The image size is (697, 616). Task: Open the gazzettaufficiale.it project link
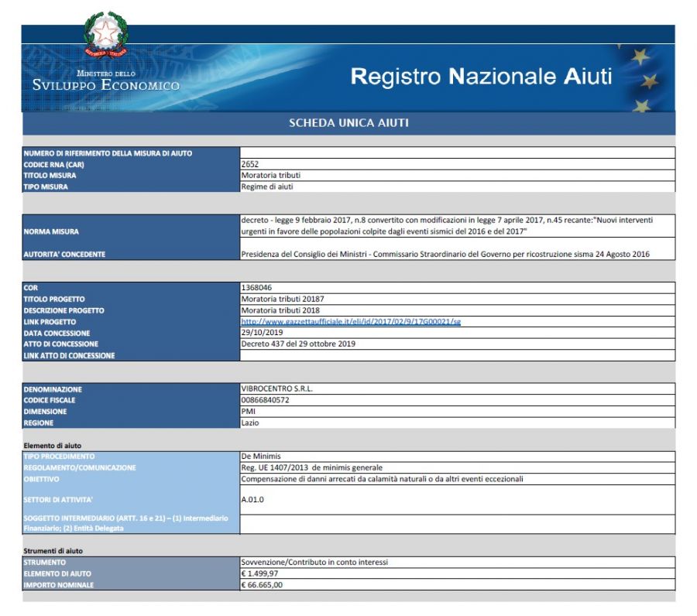[x=351, y=322]
